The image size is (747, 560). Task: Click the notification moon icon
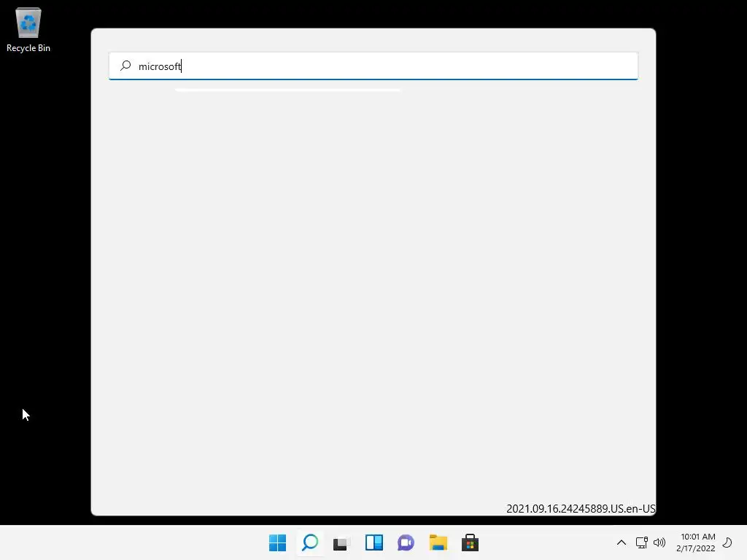727,542
